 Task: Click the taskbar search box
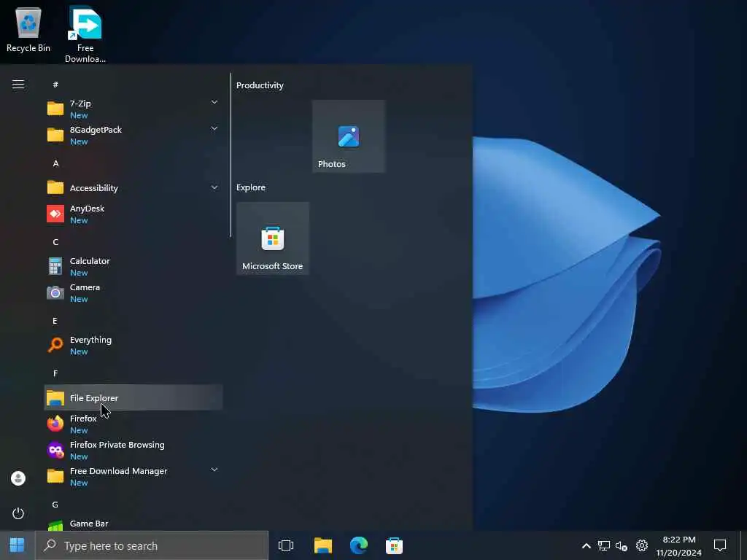[152, 545]
